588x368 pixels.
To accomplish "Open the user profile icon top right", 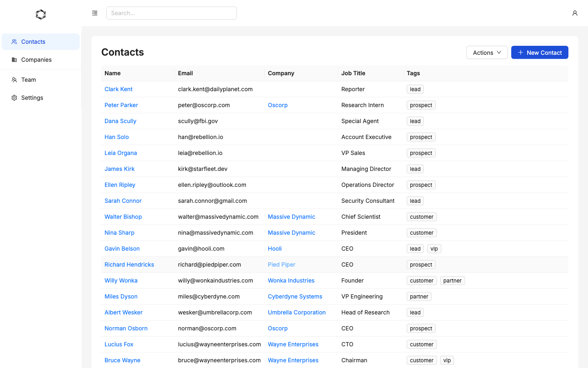I will click(575, 13).
